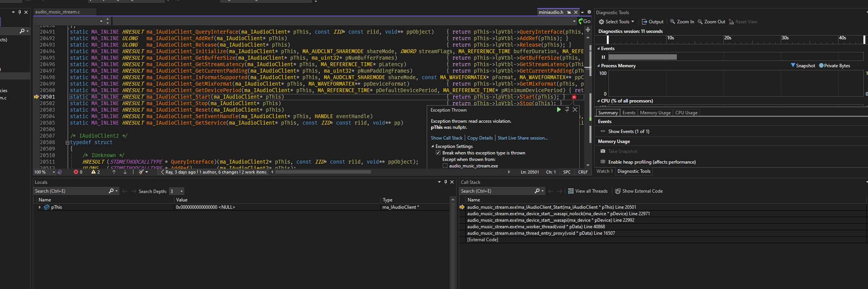The width and height of the screenshot is (868, 289).
Task: Check the audio_music_stream.exe exception exclusion box
Action: (445, 166)
